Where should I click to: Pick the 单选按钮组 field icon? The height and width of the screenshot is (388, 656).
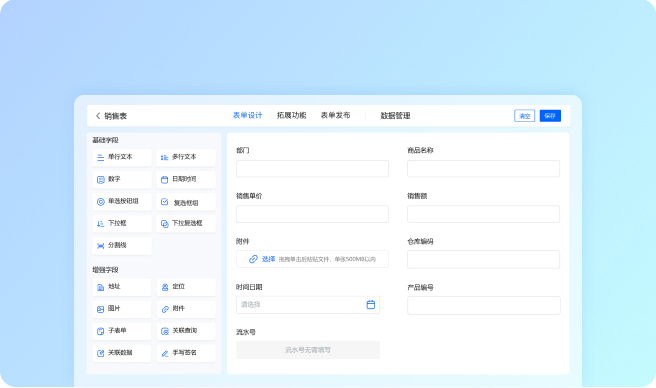[100, 202]
